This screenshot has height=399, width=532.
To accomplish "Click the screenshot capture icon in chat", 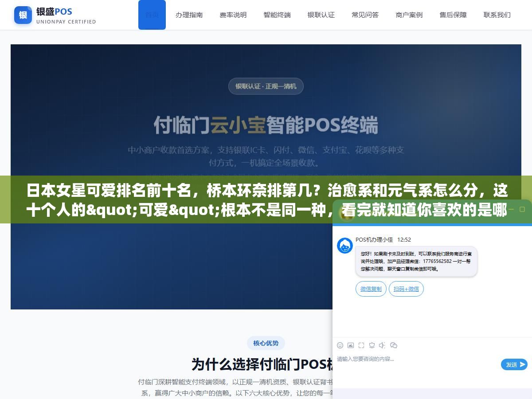I will tap(361, 345).
